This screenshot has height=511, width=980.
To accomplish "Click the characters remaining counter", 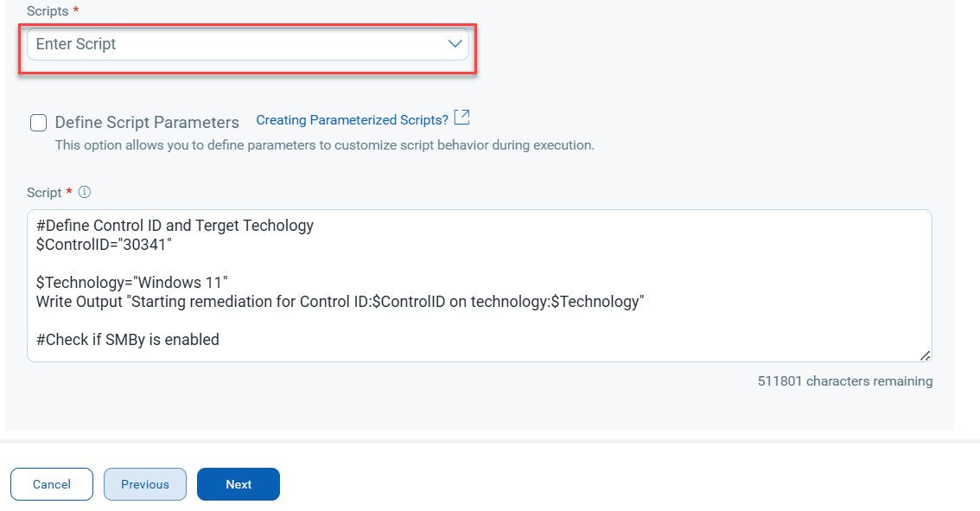I will point(845,381).
